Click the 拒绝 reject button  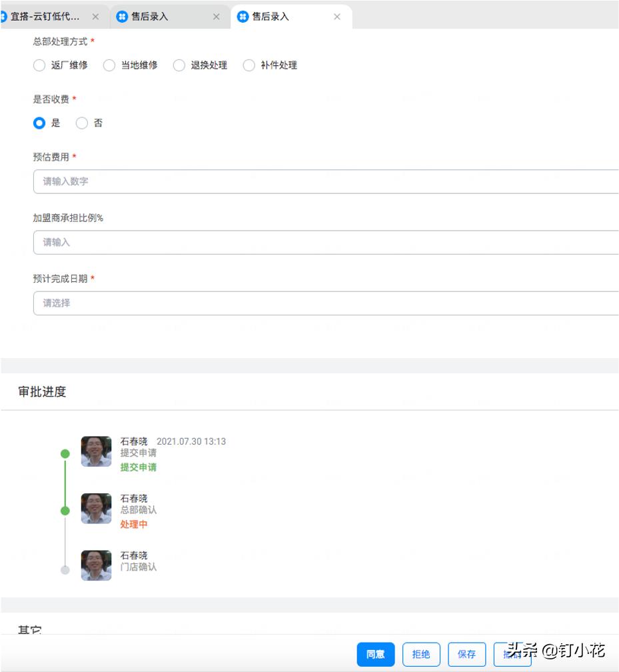click(420, 654)
